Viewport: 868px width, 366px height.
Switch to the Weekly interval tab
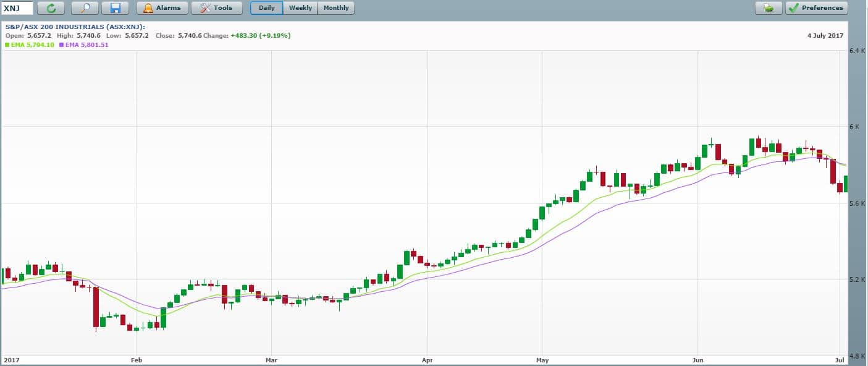pyautogui.click(x=301, y=8)
